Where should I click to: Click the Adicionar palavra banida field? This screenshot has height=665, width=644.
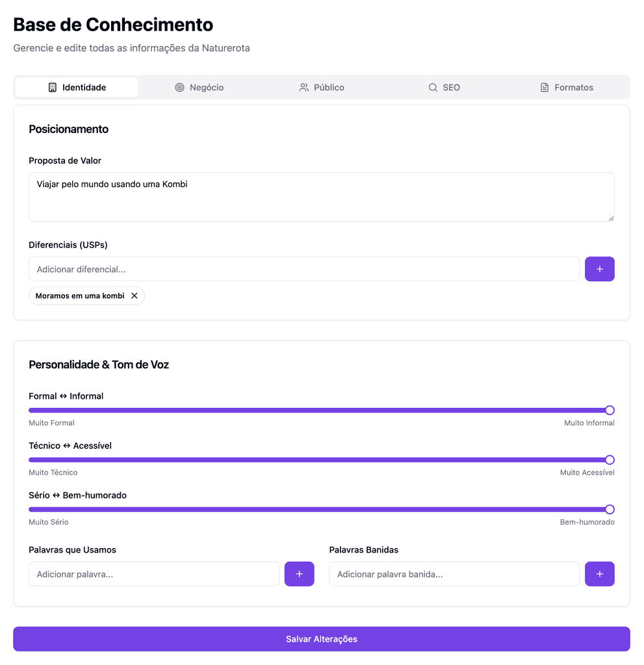454,574
